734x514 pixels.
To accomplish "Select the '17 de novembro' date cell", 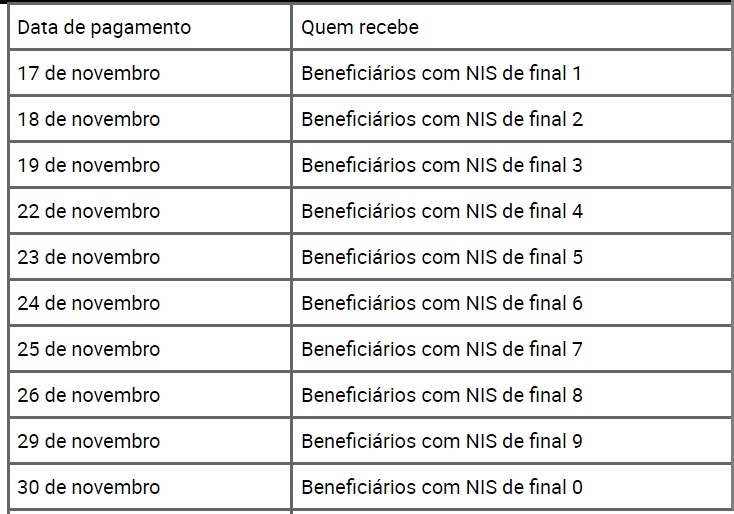I will [150, 73].
